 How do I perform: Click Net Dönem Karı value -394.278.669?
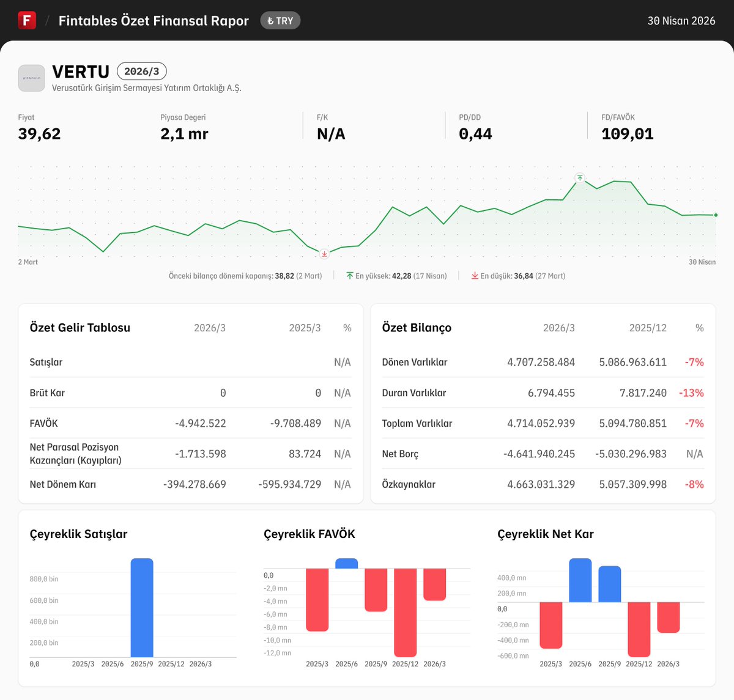pos(195,484)
